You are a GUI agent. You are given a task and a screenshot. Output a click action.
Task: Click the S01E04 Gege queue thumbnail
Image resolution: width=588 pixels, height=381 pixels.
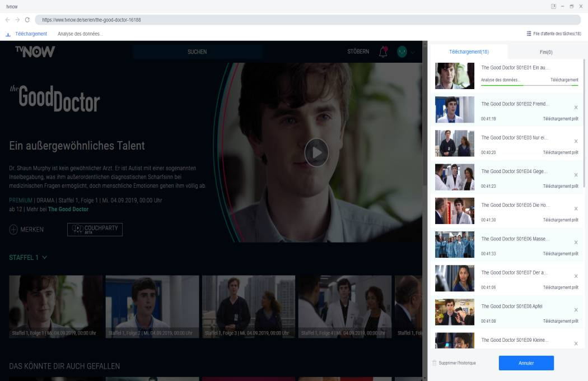(455, 177)
